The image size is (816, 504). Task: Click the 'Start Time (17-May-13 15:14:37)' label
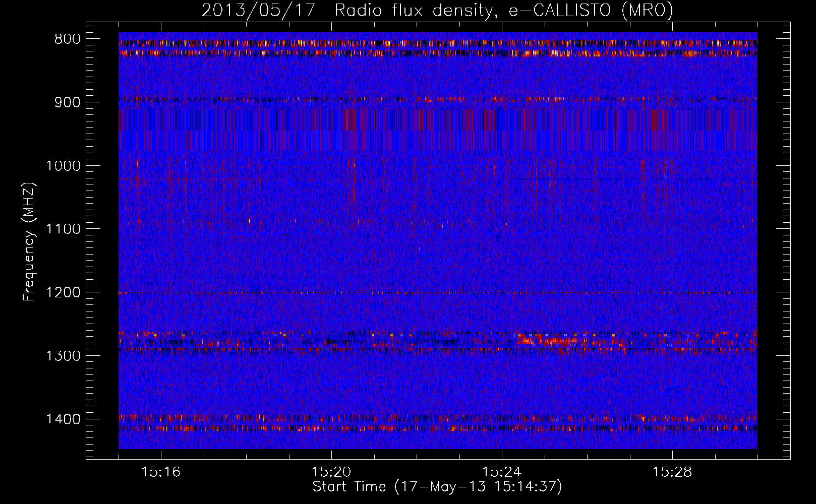(437, 487)
